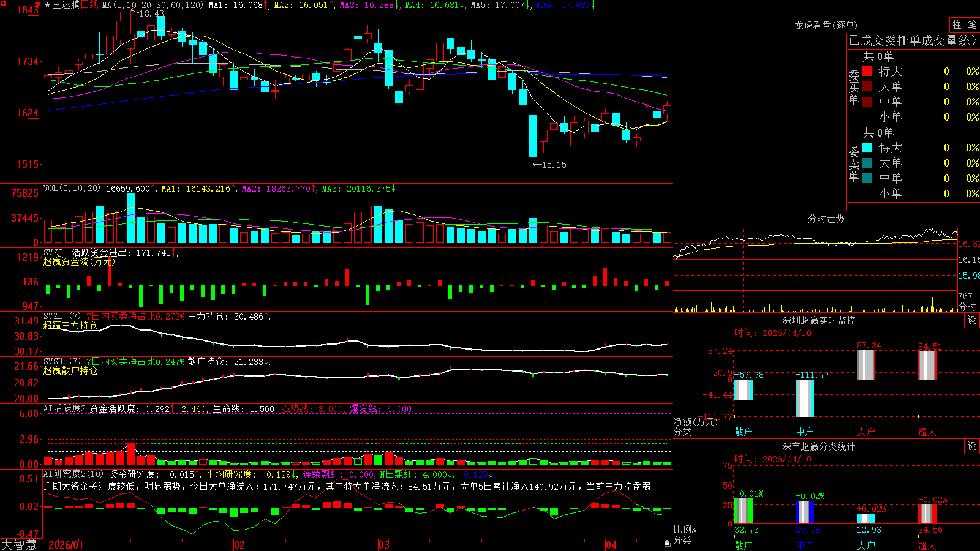Click the SVSH (7) indicator label
The image size is (980, 551).
[x=62, y=362]
